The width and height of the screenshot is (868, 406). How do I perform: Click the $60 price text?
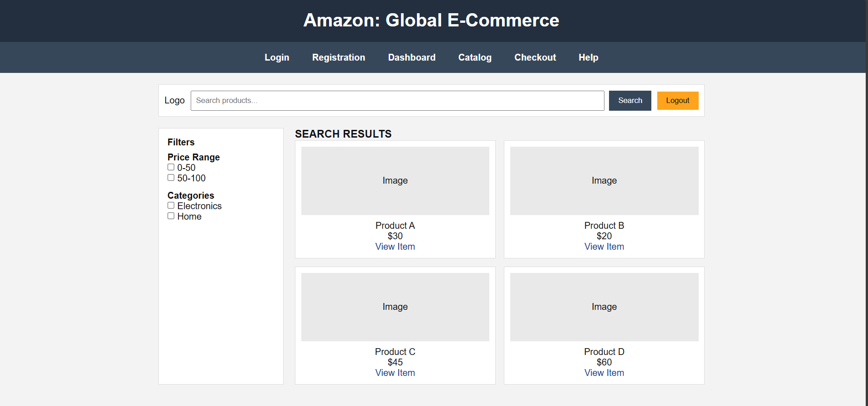(x=604, y=362)
